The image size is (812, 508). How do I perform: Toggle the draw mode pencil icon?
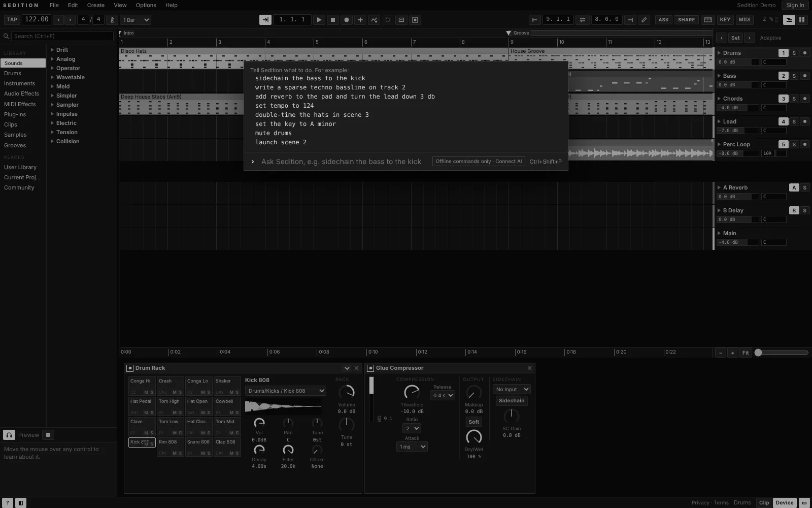coord(644,20)
